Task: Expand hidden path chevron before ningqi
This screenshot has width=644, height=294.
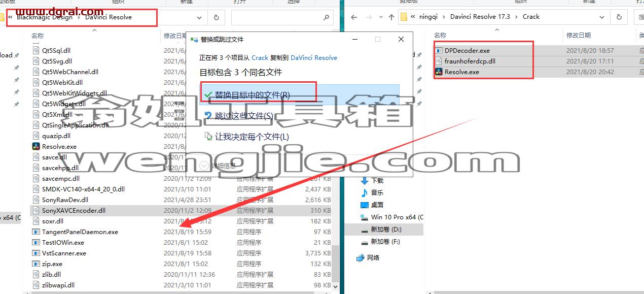Action: pos(413,17)
